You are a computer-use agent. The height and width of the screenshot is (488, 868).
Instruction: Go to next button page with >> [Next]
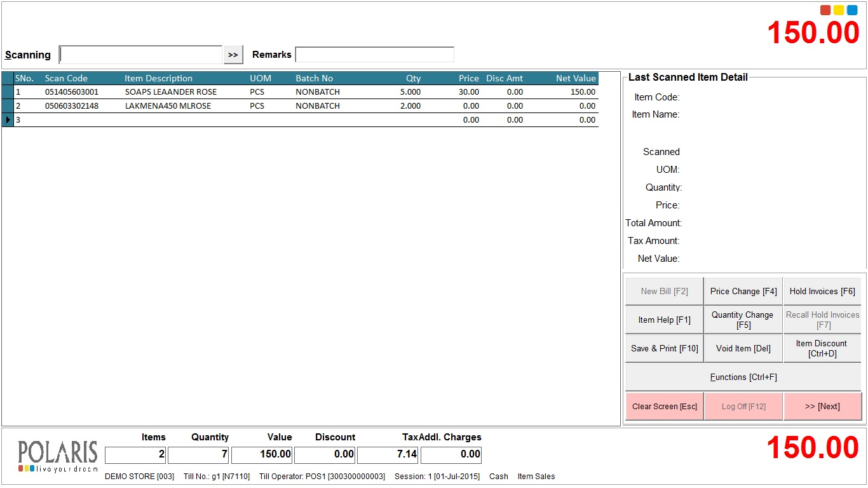point(822,407)
